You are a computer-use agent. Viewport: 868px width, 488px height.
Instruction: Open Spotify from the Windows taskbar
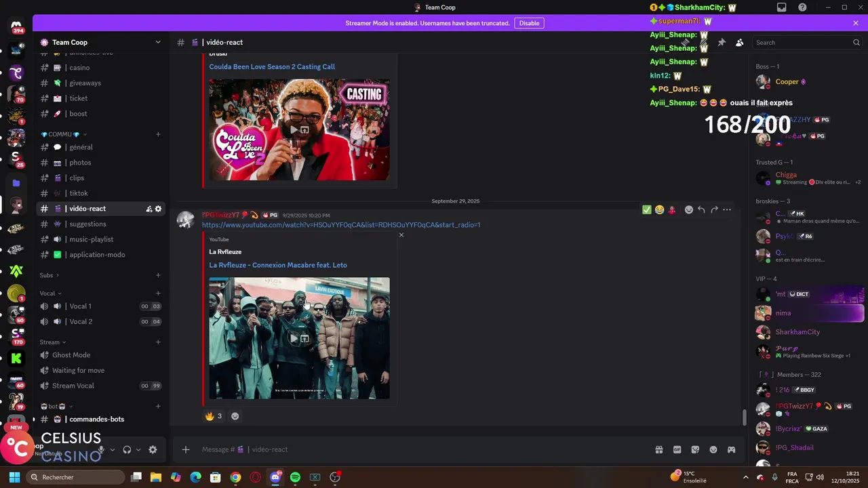[x=295, y=477]
